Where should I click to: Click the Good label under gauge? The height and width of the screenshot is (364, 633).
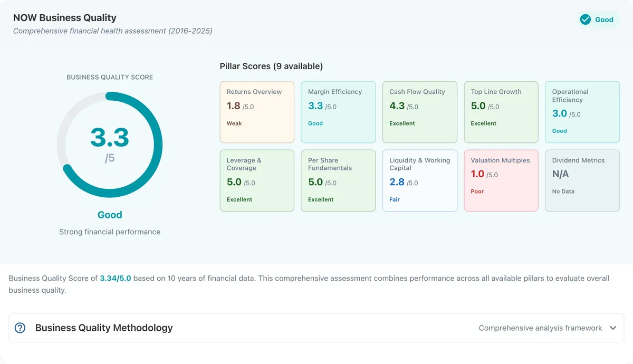point(110,215)
